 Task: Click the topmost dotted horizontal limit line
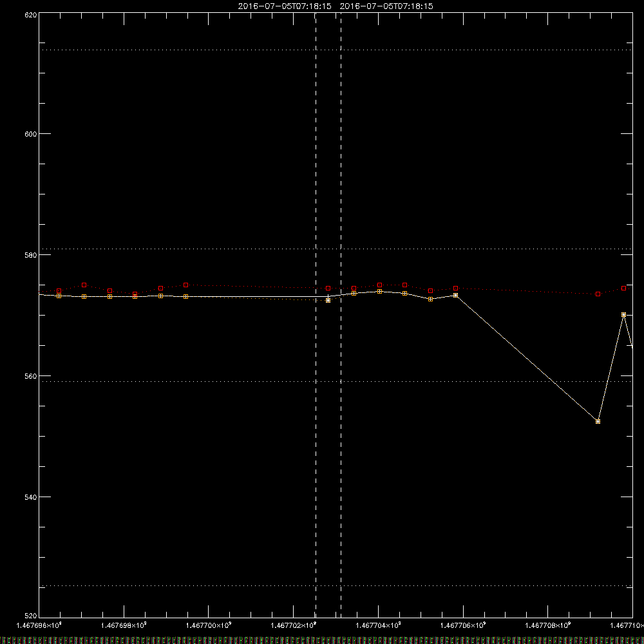point(336,50)
